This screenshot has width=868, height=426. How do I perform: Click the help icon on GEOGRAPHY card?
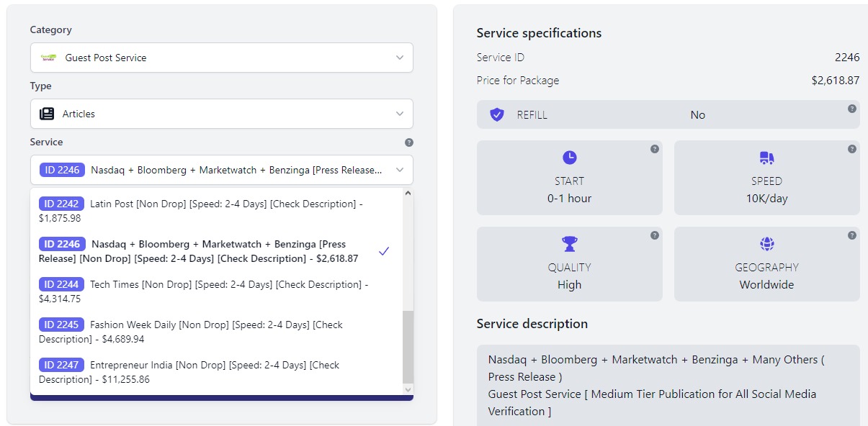click(x=852, y=235)
